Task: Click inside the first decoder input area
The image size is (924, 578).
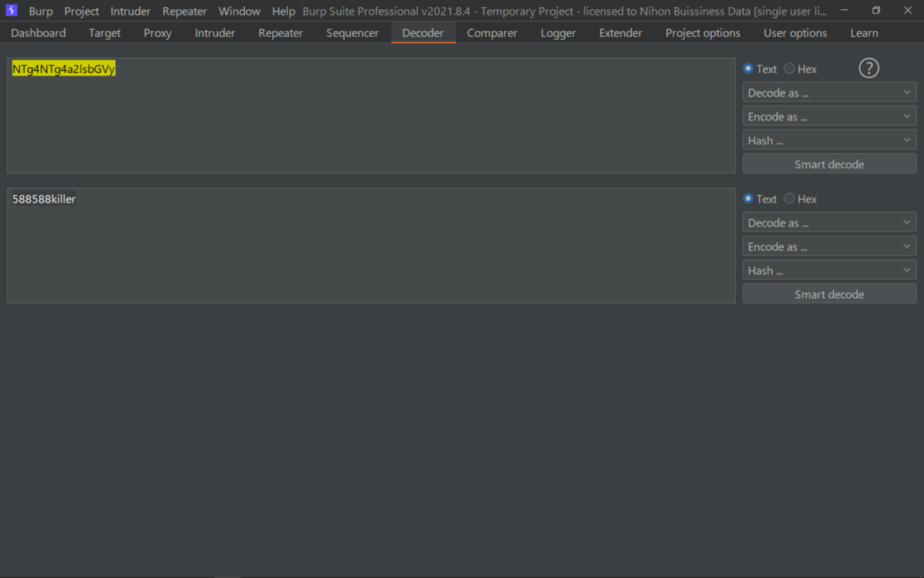Action: [371, 116]
